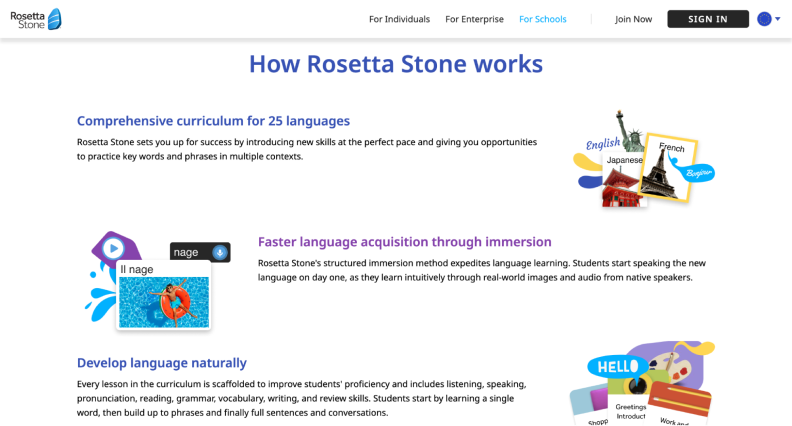Click the Bonjour speech bubble
This screenshot has height=426, width=792.
point(698,173)
